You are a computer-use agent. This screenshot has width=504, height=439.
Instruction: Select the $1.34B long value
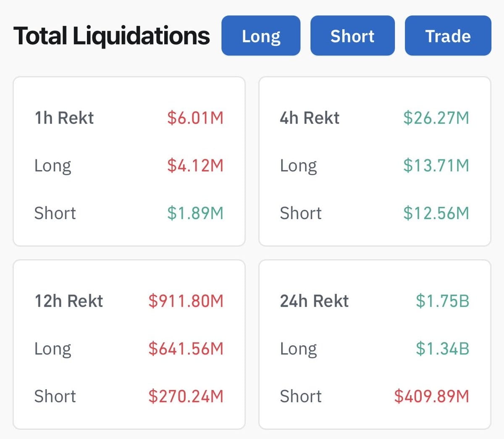(442, 349)
